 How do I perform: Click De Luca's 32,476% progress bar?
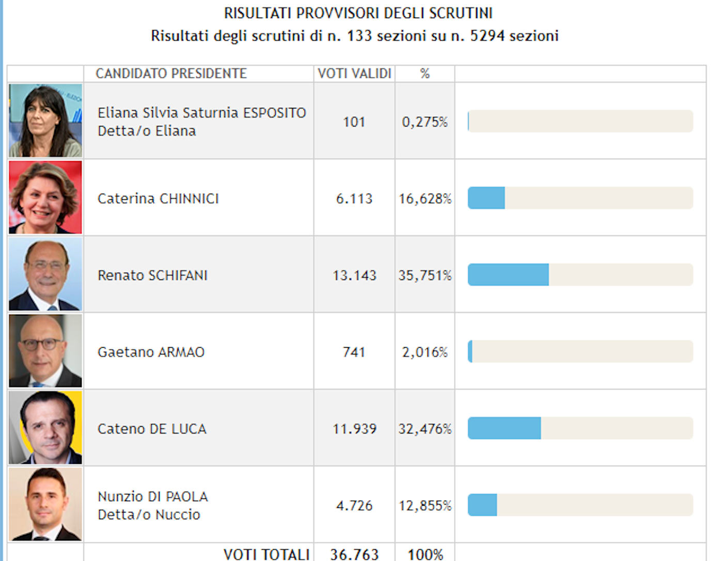tap(580, 428)
